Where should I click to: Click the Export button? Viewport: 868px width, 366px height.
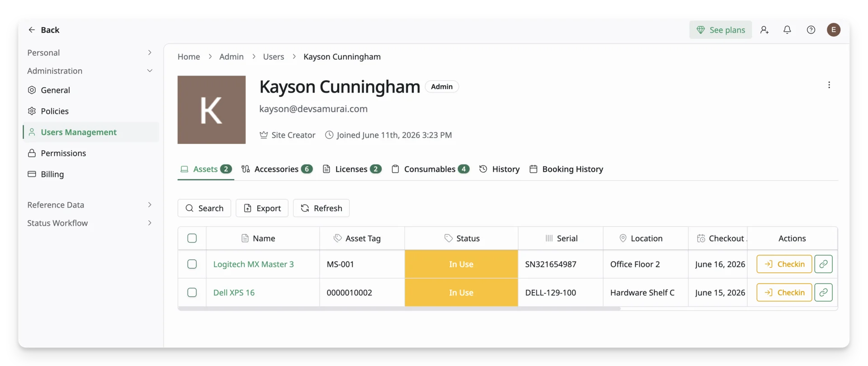262,208
